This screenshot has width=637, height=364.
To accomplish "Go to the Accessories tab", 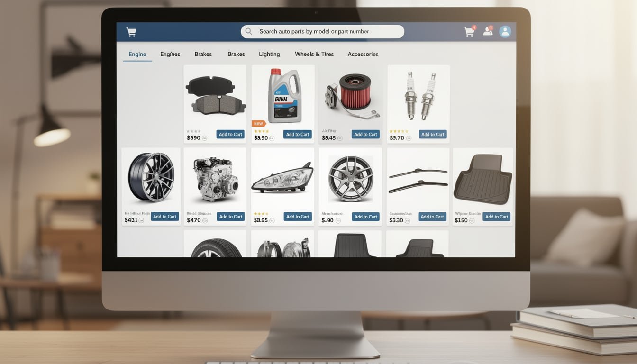I will [363, 54].
